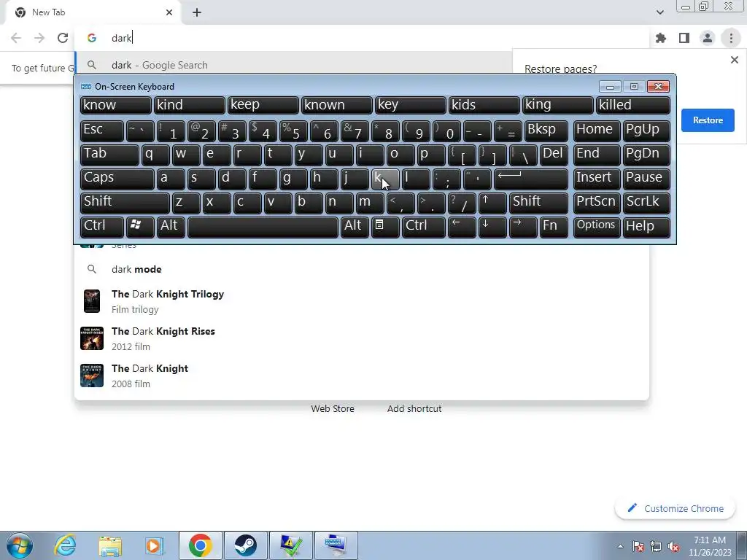Open the keyboard Options key
The height and width of the screenshot is (560, 747).
(x=597, y=227)
